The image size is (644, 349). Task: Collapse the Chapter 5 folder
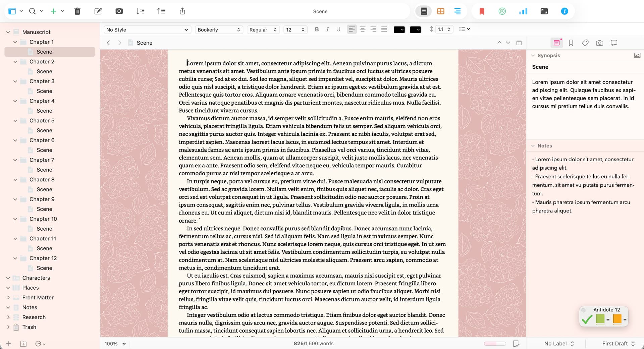tap(15, 121)
